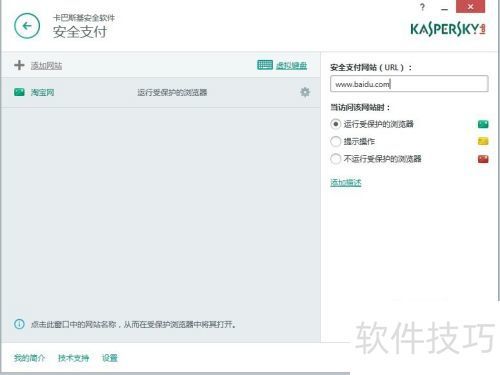Screen dimensions: 500x375
Task: Go back with the circular arrow button
Action: 27,26
